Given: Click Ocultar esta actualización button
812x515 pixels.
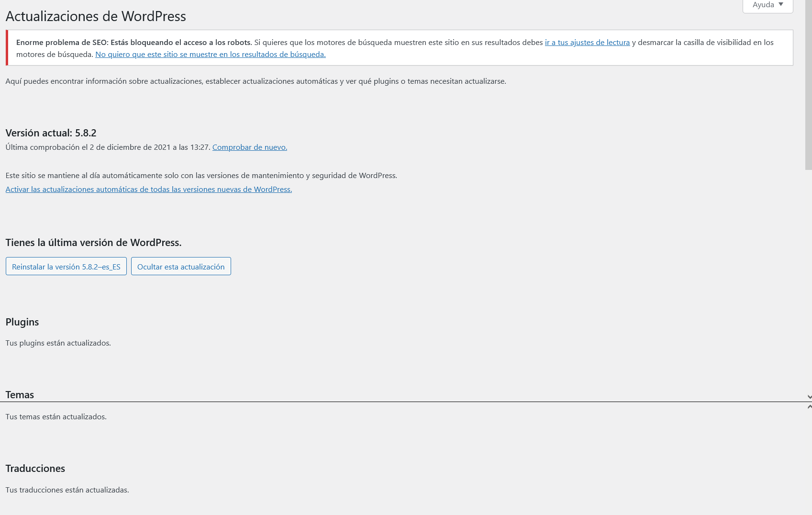Looking at the screenshot, I should 181,267.
